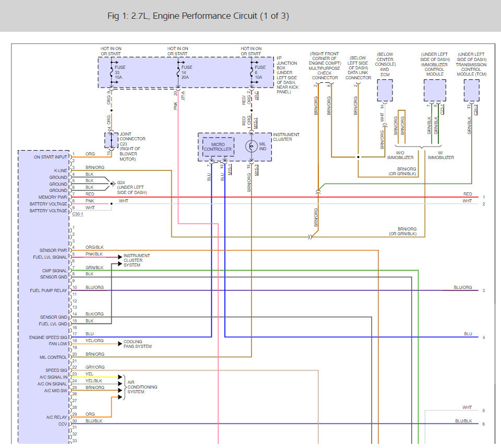This screenshot has width=501, height=448.
Task: Click the "AIR CONDITIONING SYSTEM" reference text
Action: [142, 387]
